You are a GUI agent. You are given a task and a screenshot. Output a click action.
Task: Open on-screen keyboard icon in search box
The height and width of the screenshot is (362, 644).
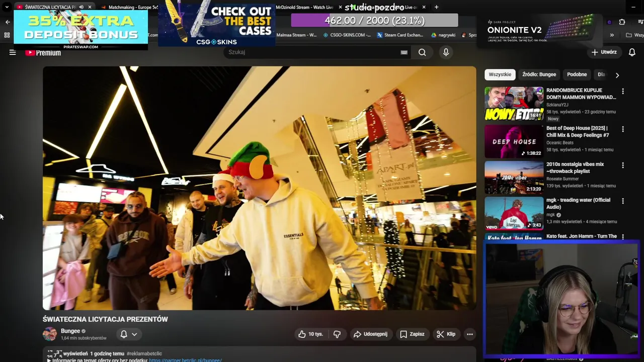[404, 52]
